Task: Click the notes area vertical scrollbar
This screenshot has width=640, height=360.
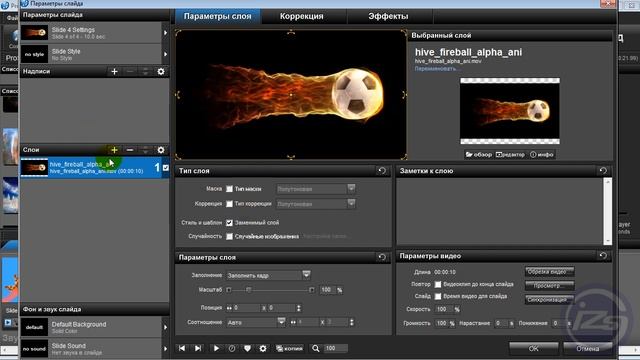Action: pos(607,211)
